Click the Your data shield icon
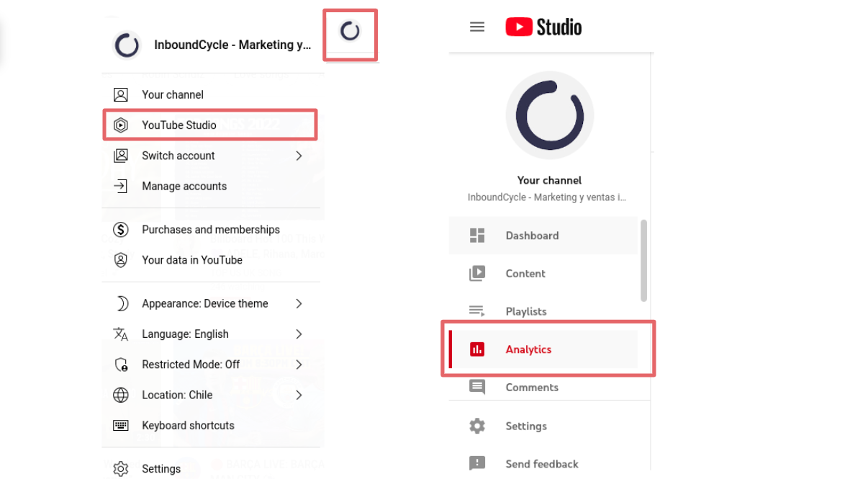868x487 pixels. coord(121,260)
